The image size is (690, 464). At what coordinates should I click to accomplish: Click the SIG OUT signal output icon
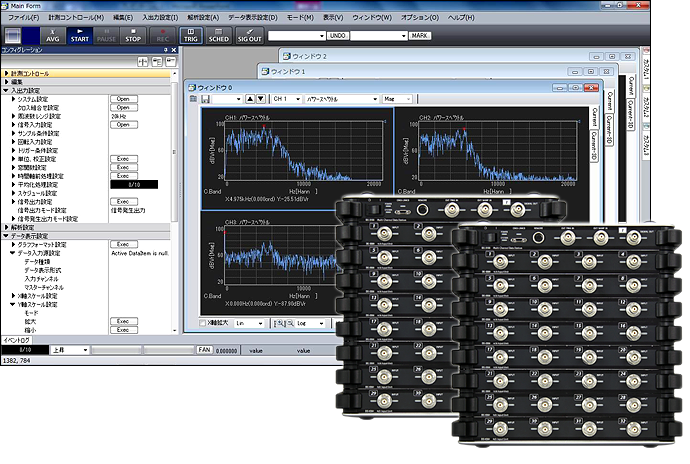click(x=249, y=35)
